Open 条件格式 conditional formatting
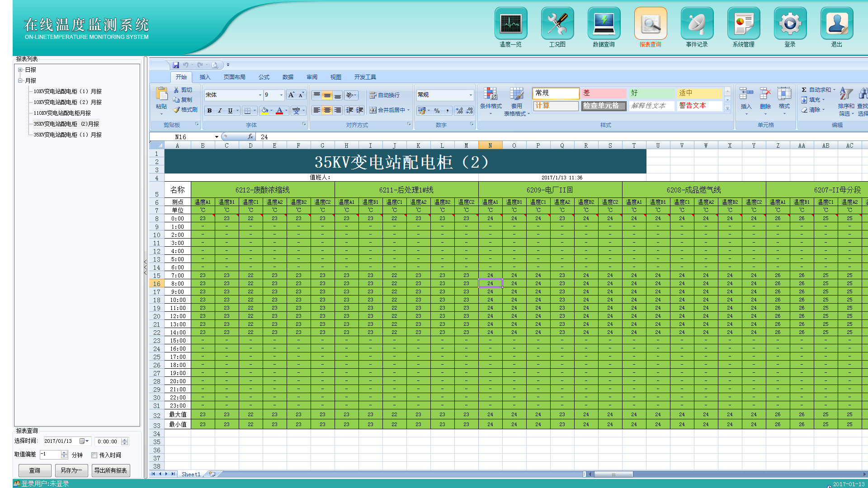 coord(491,101)
